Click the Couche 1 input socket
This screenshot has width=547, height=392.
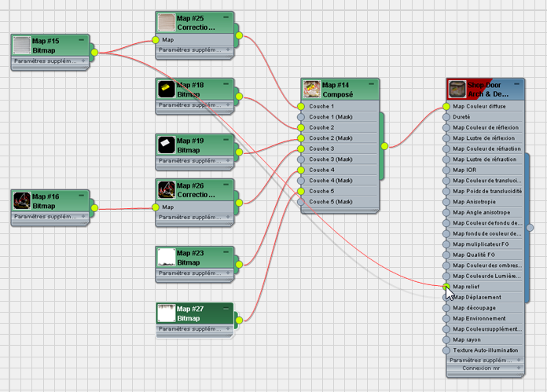coord(301,106)
